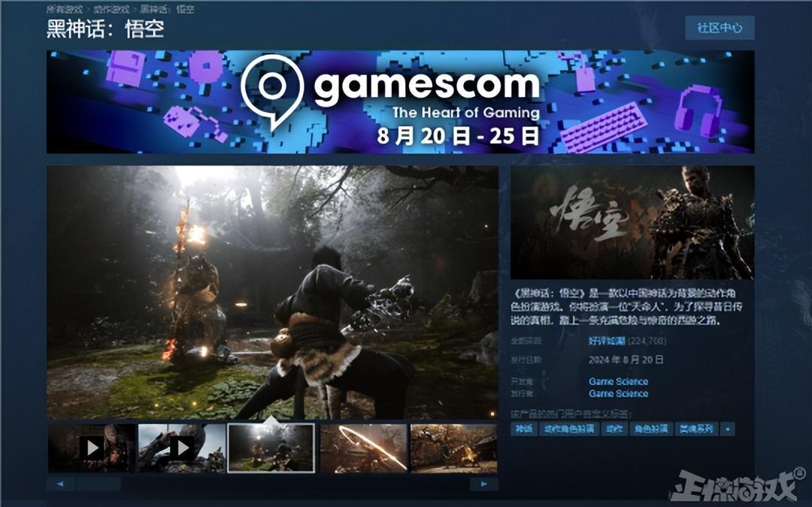Select the 动作角色扮演 tag
This screenshot has height=507, width=812.
click(568, 429)
